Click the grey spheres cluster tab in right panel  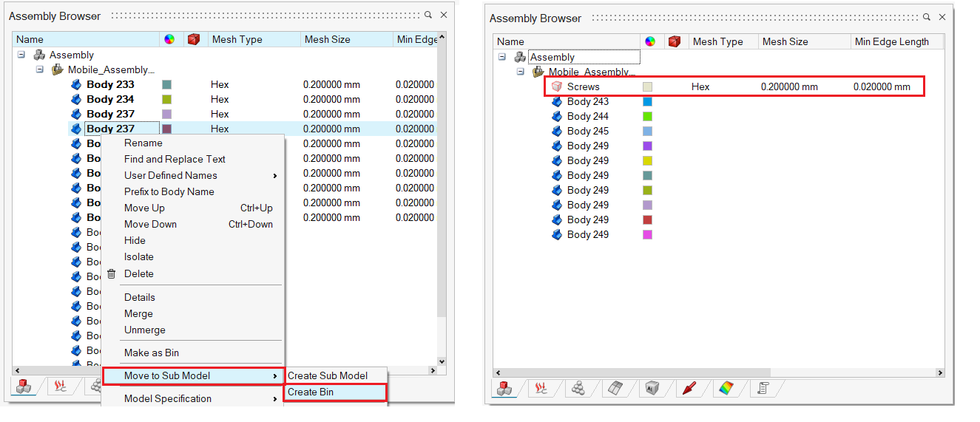click(579, 388)
